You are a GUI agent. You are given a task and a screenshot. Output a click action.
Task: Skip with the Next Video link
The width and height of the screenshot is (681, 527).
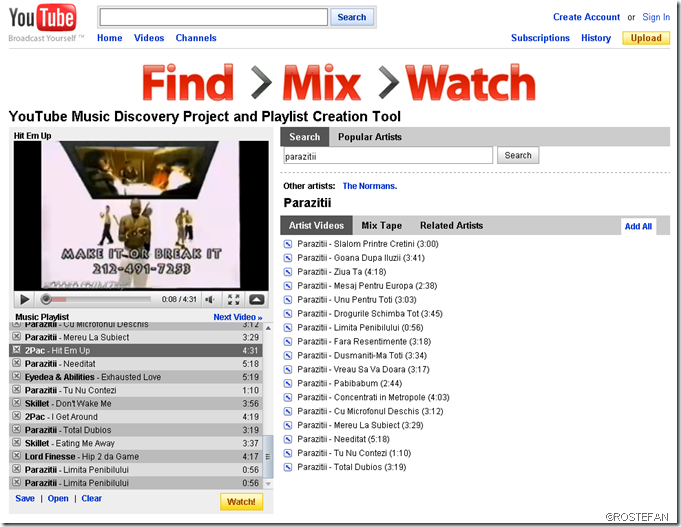[238, 317]
